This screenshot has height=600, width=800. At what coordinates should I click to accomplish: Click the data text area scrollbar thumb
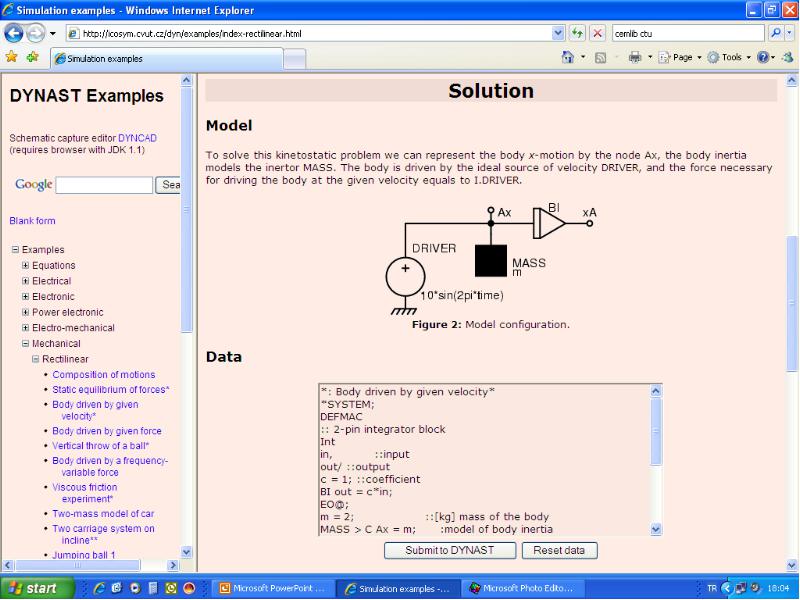[x=656, y=431]
